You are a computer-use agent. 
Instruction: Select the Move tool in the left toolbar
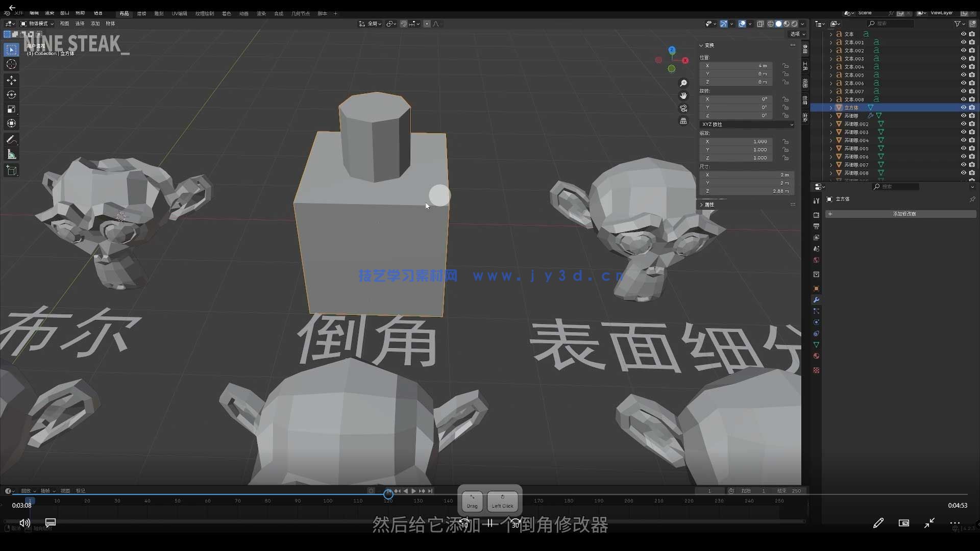tap(11, 80)
